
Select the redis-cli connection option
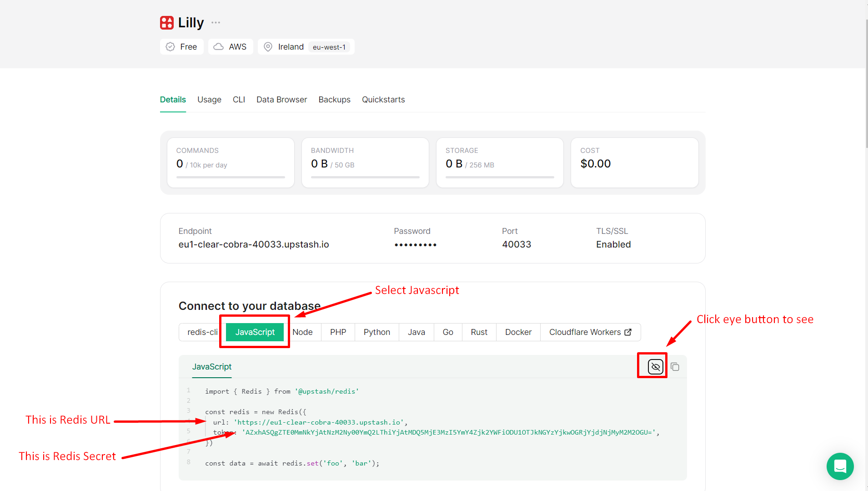(202, 332)
